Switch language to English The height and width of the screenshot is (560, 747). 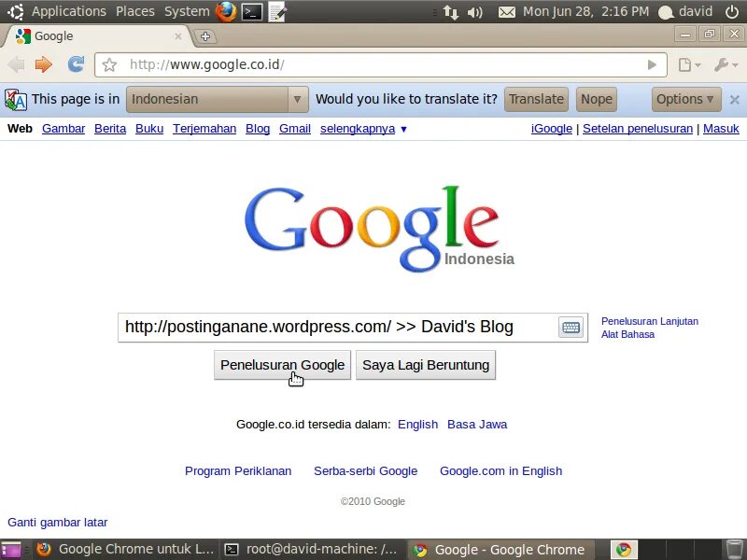(x=417, y=425)
